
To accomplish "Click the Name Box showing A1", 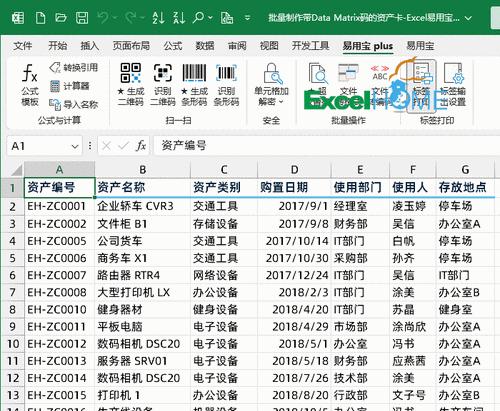I will (44, 146).
